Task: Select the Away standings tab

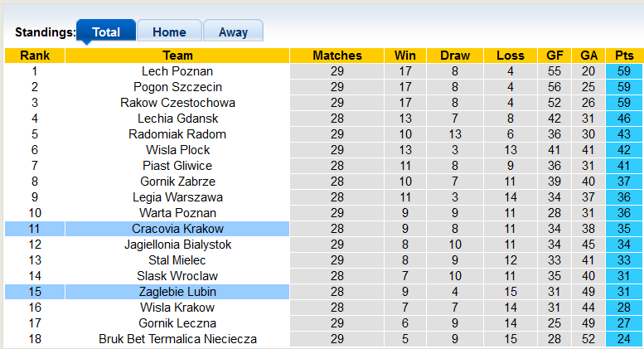Action: pos(233,32)
